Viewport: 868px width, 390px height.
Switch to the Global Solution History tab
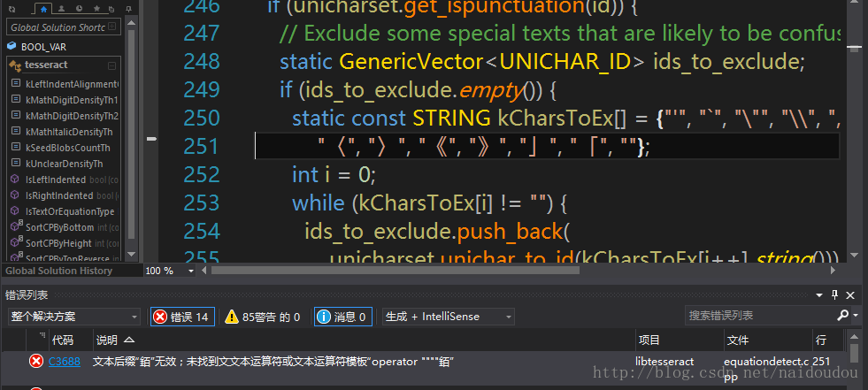tap(60, 271)
